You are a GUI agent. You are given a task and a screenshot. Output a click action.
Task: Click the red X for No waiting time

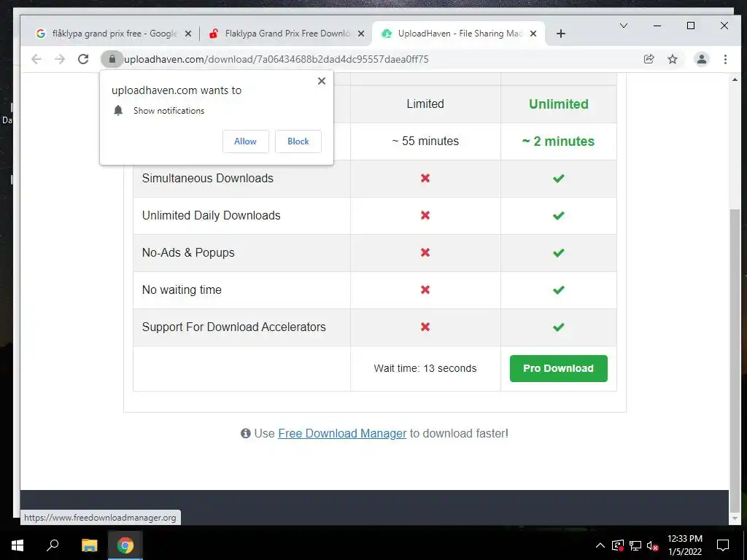click(425, 289)
